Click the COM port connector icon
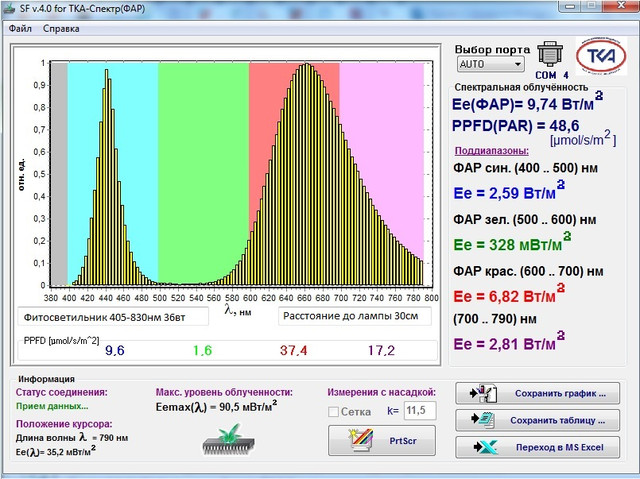The height and width of the screenshot is (479, 640). tap(550, 54)
